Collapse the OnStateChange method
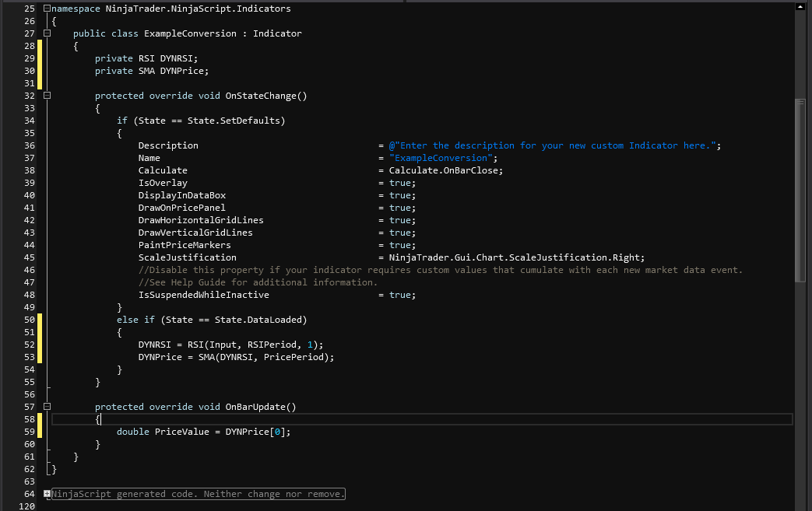 [47, 96]
